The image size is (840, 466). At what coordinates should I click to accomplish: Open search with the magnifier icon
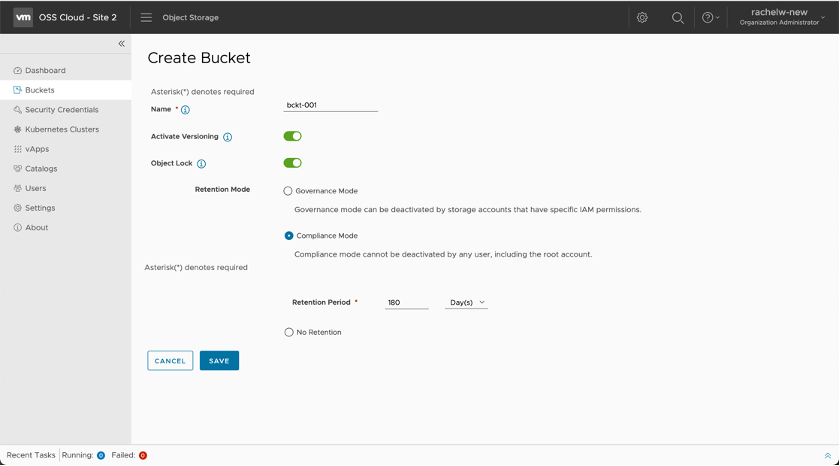click(677, 18)
